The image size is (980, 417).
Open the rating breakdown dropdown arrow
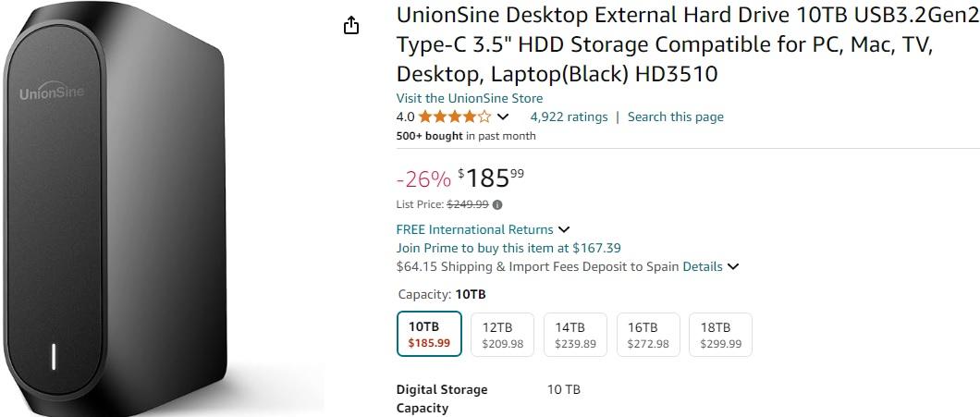click(x=503, y=117)
